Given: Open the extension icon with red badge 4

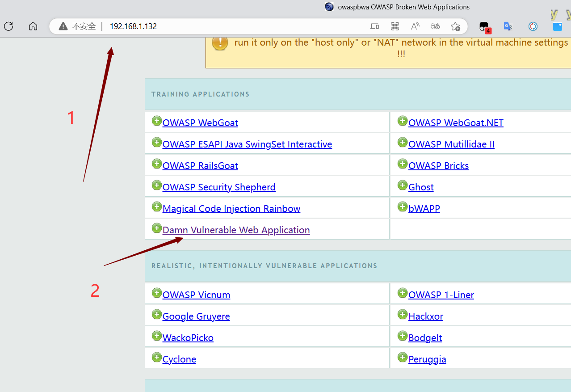Looking at the screenshot, I should (485, 27).
